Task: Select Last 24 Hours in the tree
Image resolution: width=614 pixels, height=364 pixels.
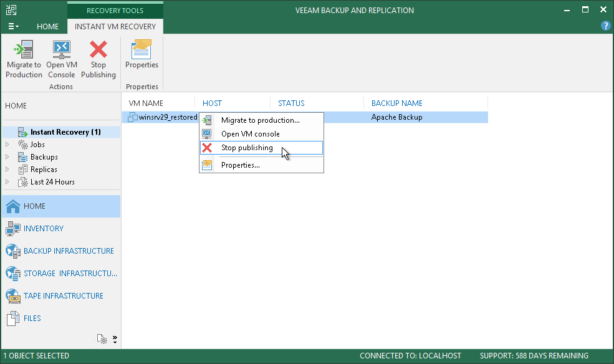Action: tap(52, 182)
